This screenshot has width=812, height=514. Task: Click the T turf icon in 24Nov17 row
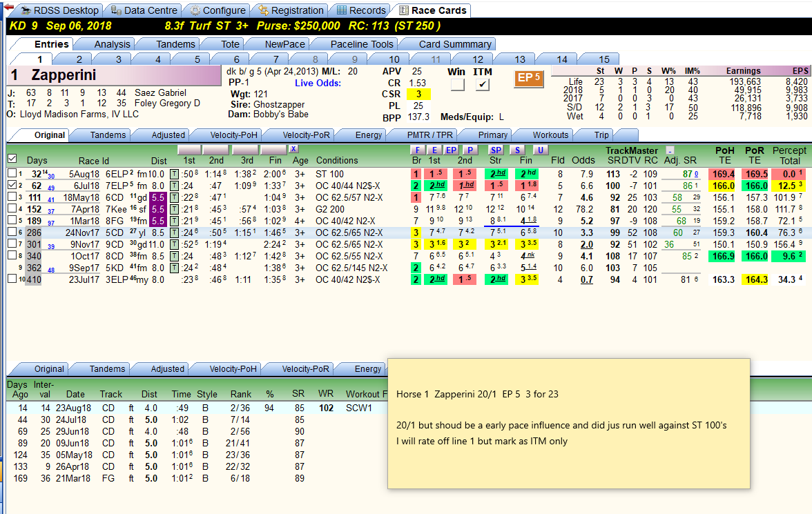tap(175, 233)
